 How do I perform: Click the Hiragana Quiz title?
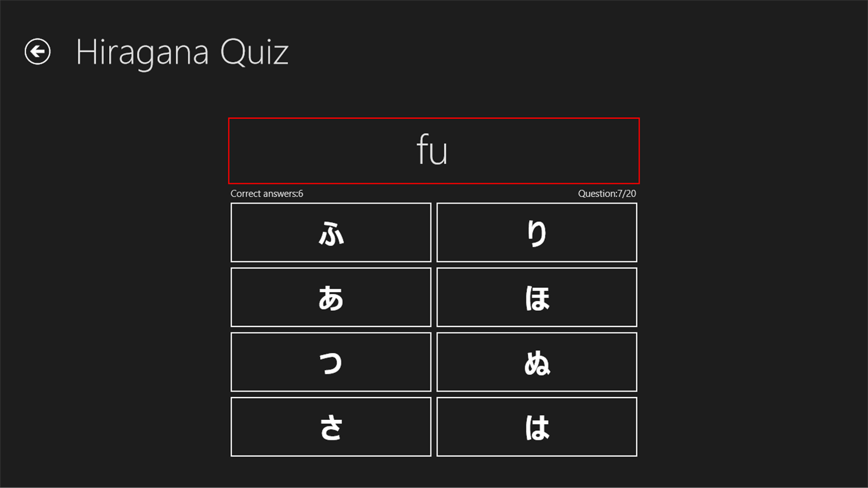[182, 52]
